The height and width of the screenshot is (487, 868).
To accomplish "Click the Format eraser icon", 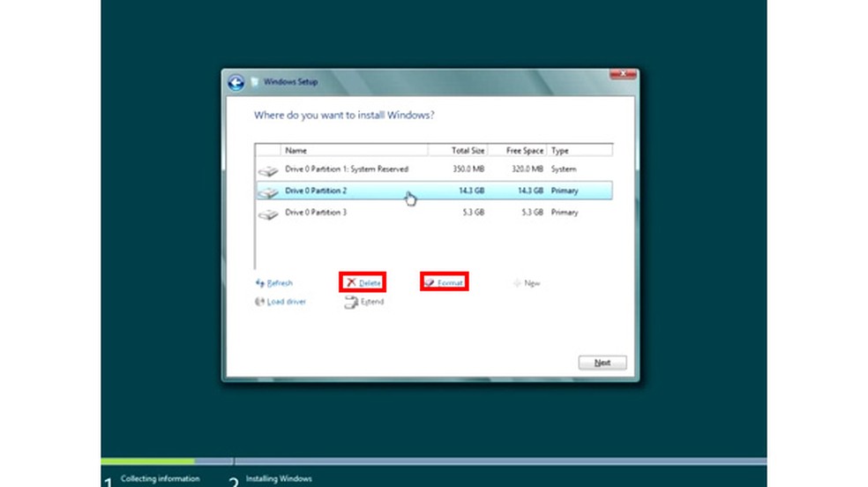I will pos(429,283).
